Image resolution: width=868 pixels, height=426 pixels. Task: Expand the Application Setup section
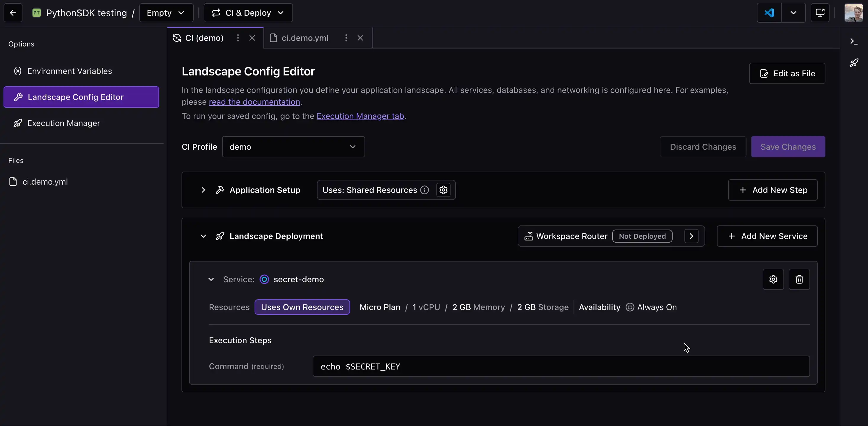203,190
